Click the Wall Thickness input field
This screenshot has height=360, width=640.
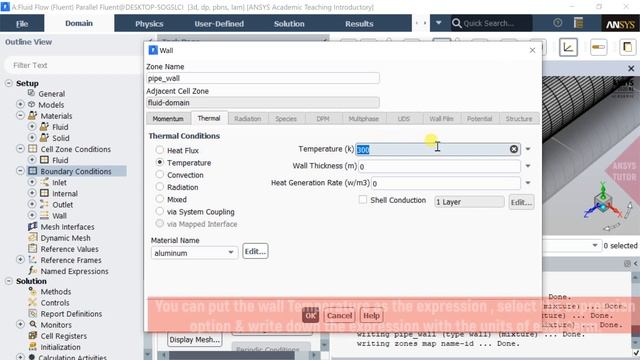coord(439,166)
